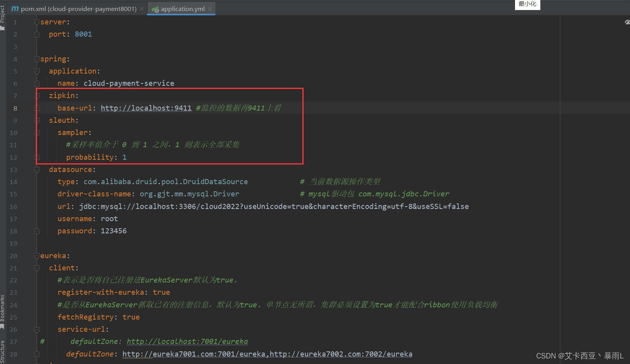Image resolution: width=630 pixels, height=364 pixels.
Task: Click the username value root
Action: (109, 219)
